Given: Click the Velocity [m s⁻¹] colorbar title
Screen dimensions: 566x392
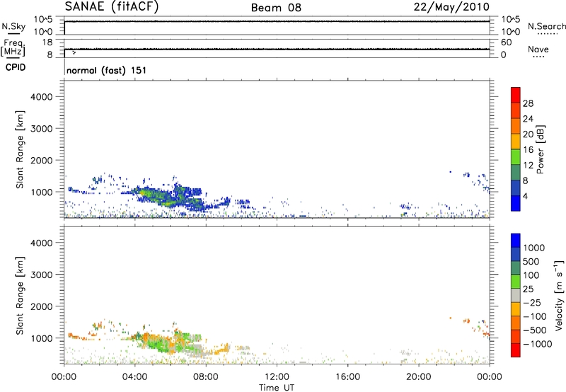Looking at the screenshot, I should click(x=559, y=296).
